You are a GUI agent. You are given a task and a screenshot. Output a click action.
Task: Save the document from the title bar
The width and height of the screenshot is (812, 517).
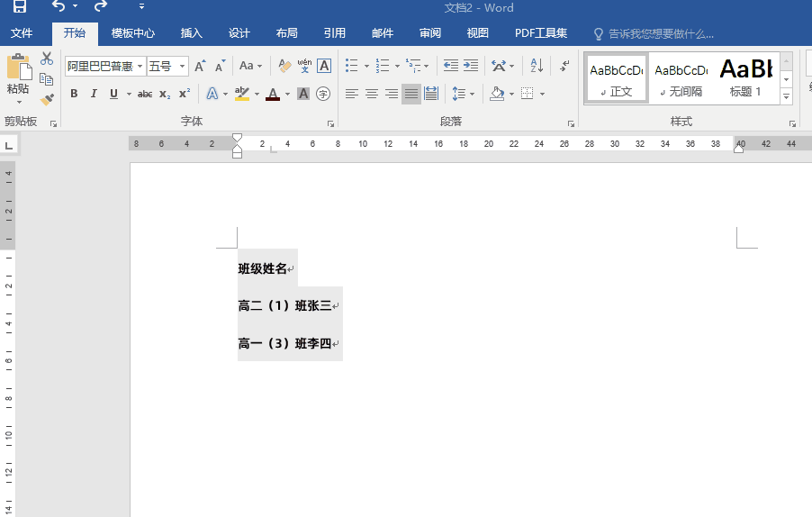19,8
